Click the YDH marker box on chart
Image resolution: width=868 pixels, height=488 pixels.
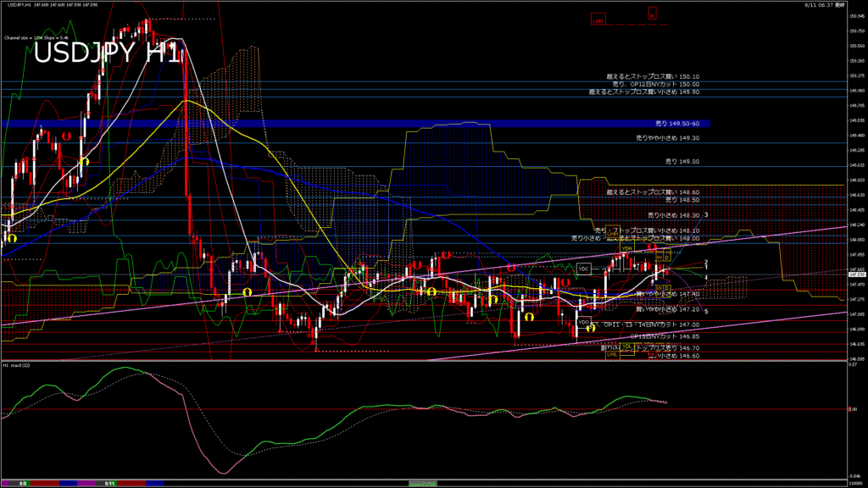626,248
